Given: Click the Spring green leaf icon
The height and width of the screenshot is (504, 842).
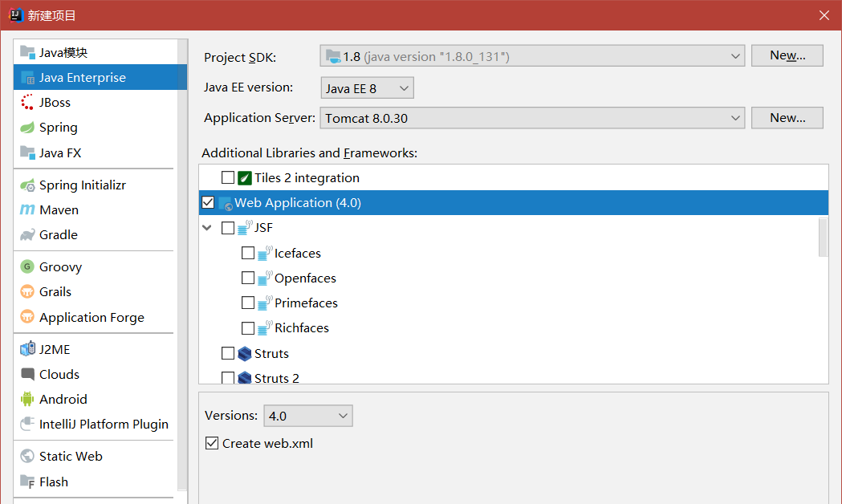Looking at the screenshot, I should pos(27,128).
